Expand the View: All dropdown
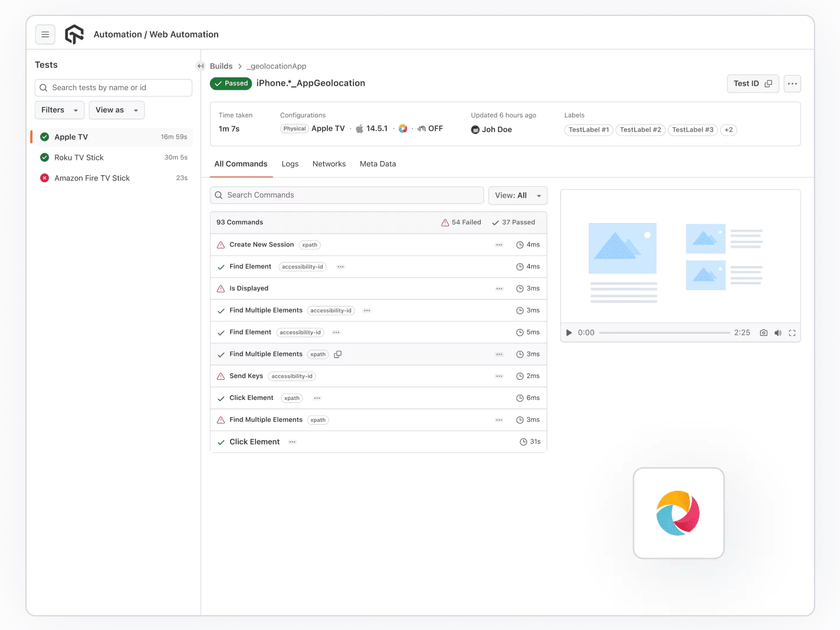 click(x=517, y=195)
